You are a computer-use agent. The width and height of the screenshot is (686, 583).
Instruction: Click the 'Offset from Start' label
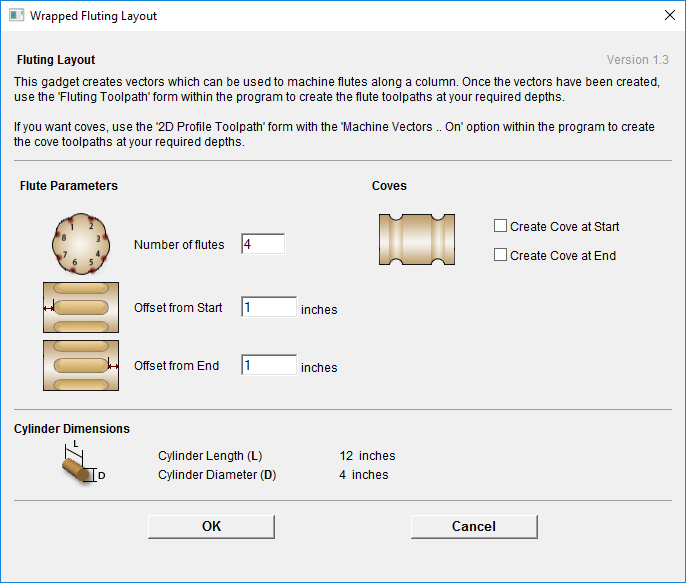click(178, 308)
